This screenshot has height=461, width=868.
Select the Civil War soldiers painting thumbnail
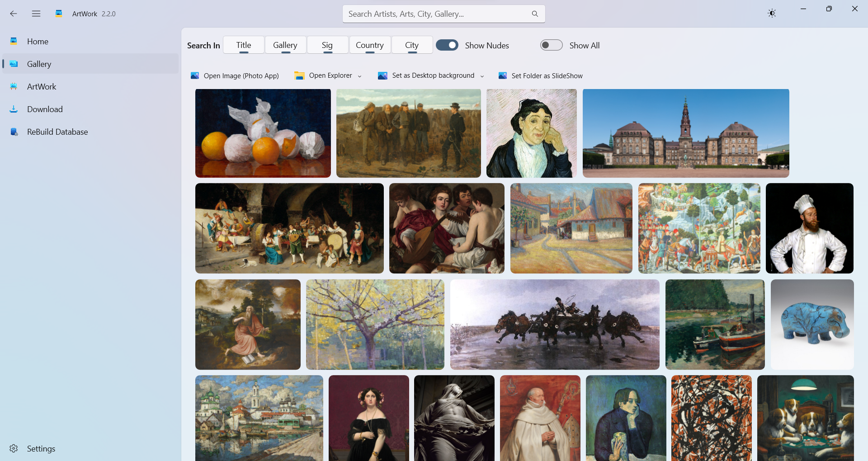(409, 133)
